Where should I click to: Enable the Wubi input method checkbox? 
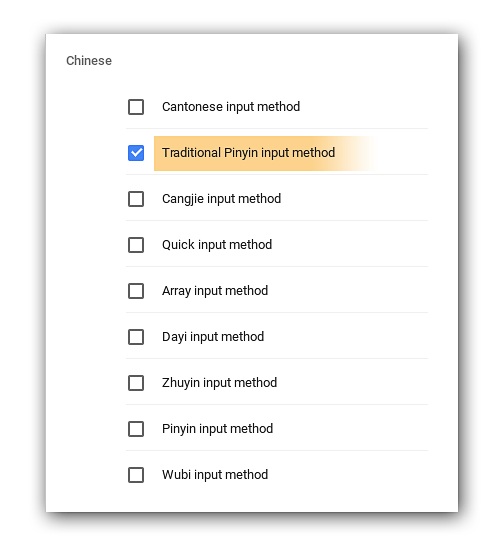pyautogui.click(x=136, y=475)
